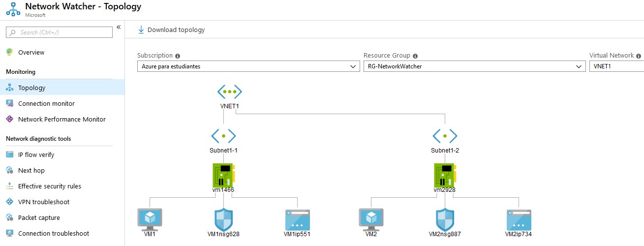Open Next hop tool
This screenshot has height=246, width=644.
62,170
